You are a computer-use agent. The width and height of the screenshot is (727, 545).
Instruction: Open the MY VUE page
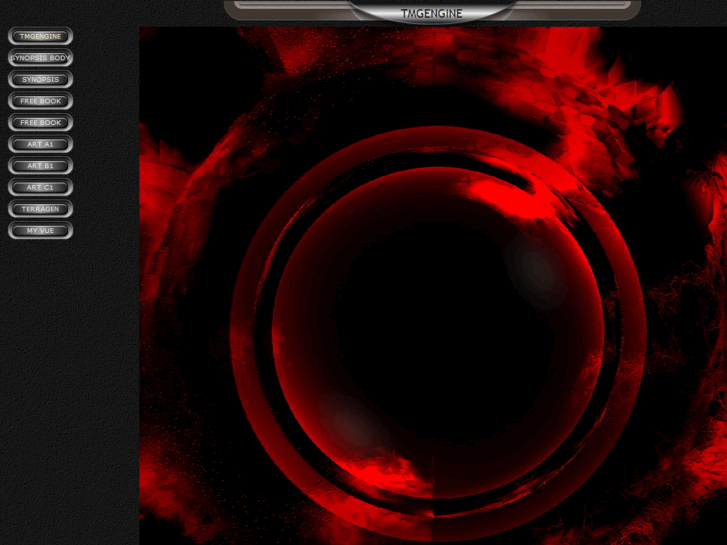click(x=40, y=231)
